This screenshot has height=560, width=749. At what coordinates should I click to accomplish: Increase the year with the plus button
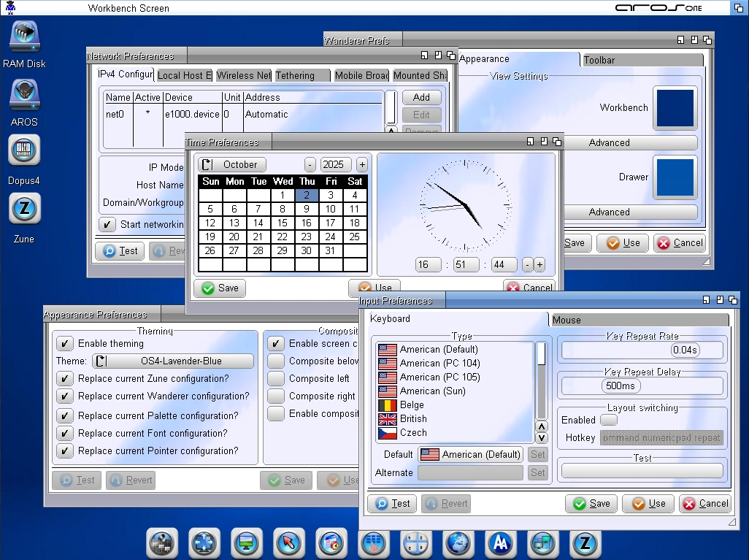[x=362, y=165]
